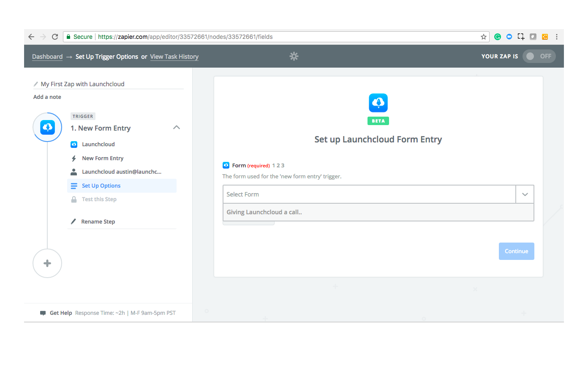Open Get Help
The height and width of the screenshot is (374, 588).
[x=61, y=313]
